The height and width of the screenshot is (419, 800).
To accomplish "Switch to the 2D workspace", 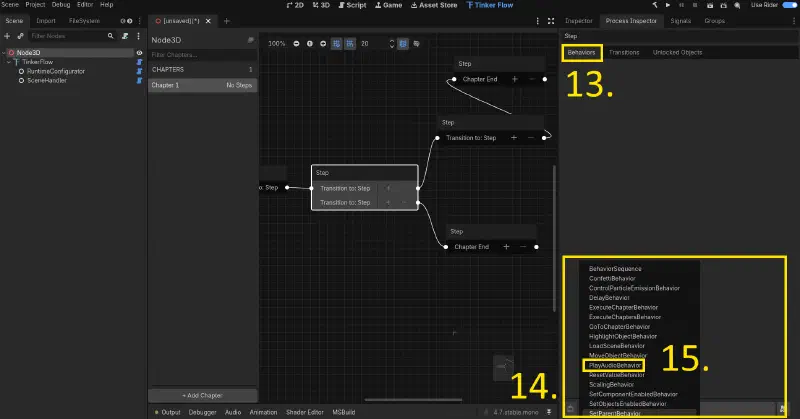I will [x=295, y=5].
